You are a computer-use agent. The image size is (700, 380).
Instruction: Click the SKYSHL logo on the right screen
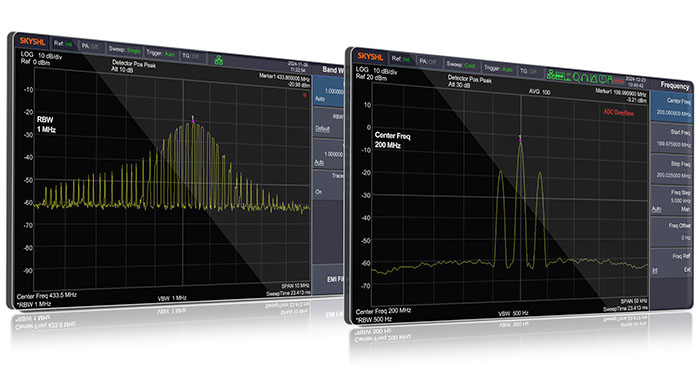370,57
